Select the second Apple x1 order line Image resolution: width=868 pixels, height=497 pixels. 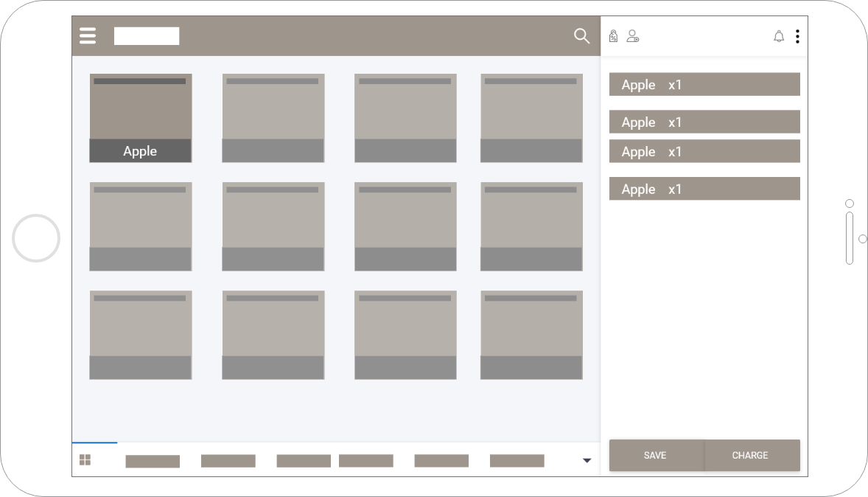704,122
